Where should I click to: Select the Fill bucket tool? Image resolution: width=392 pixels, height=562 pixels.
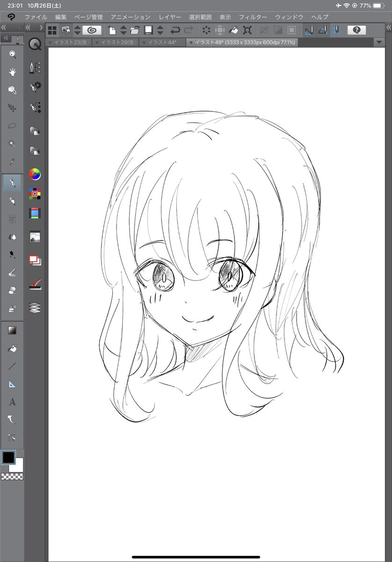point(12,348)
